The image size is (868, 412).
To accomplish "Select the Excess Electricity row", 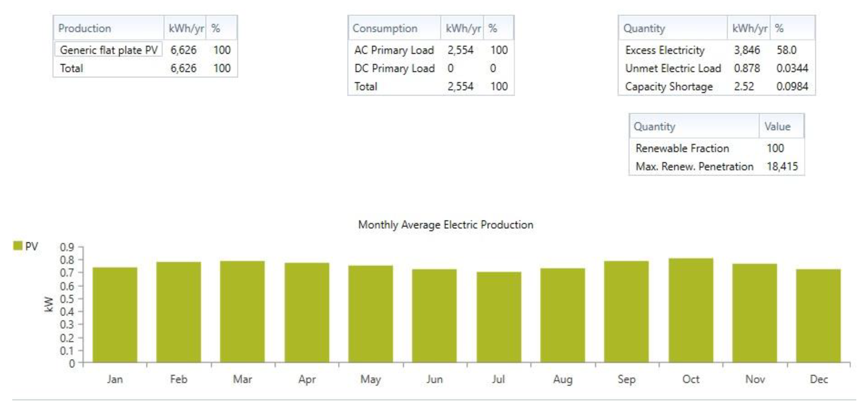I will pos(665,50).
